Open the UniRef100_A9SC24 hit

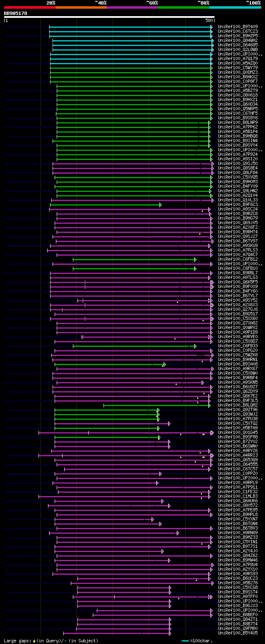pos(238,209)
